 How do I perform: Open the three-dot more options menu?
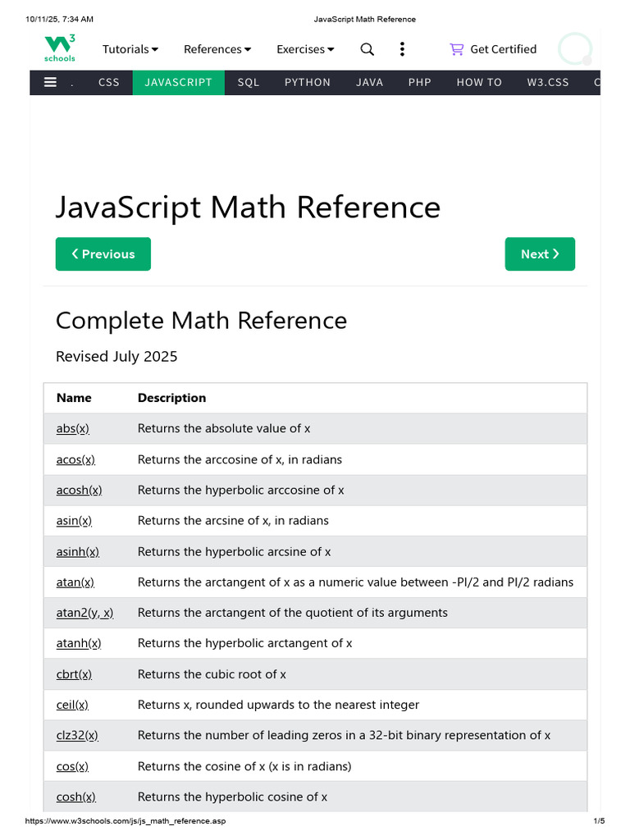click(x=402, y=49)
